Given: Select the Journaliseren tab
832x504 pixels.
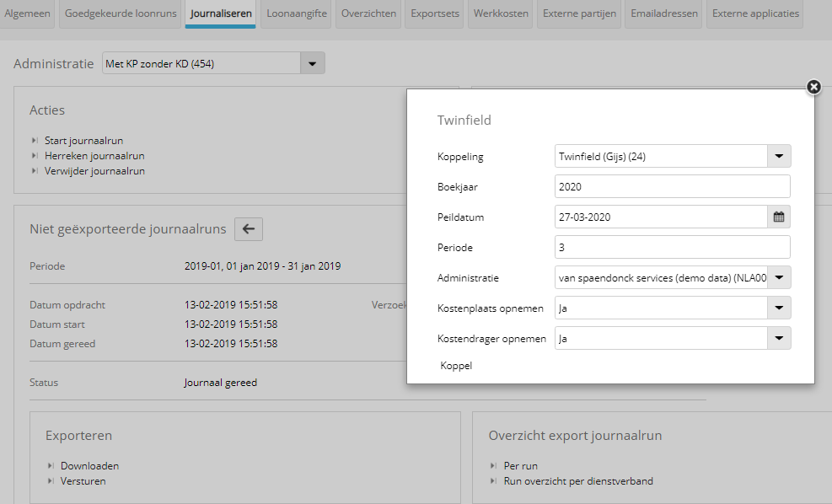Looking at the screenshot, I should tap(221, 13).
